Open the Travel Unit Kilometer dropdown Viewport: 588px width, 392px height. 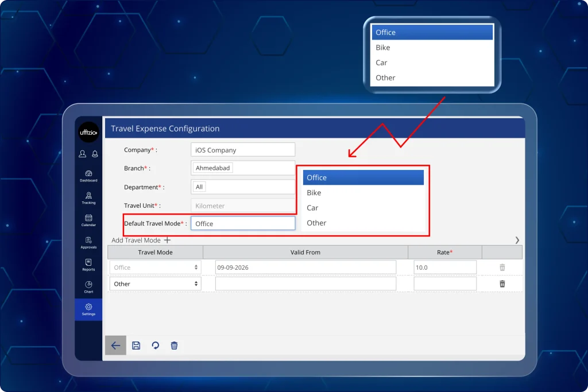[243, 205]
